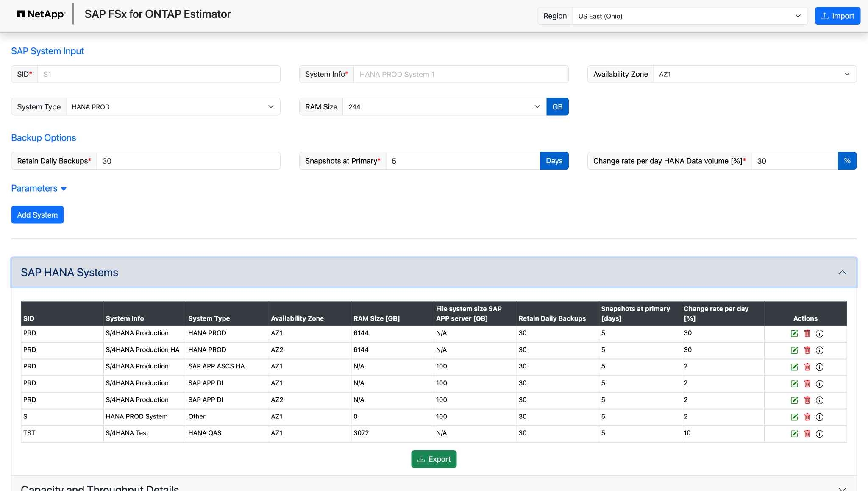Image resolution: width=868 pixels, height=491 pixels.
Task: Focus the Change rate per day field
Action: 795,161
